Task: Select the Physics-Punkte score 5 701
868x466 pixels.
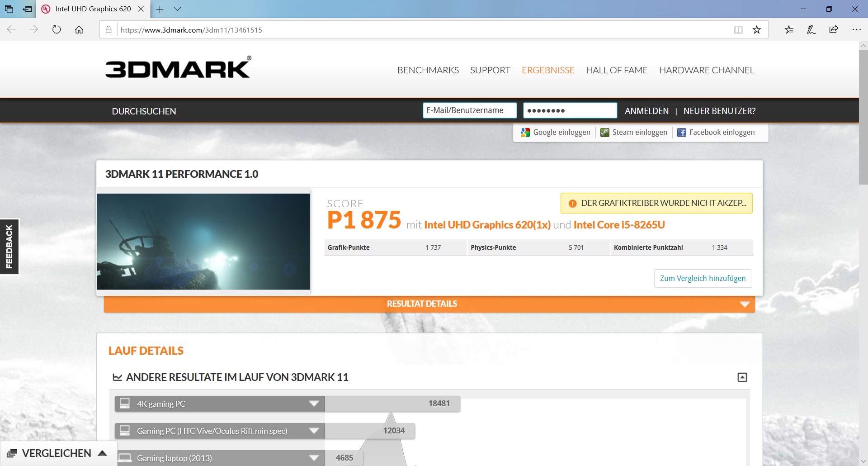Action: pyautogui.click(x=576, y=247)
